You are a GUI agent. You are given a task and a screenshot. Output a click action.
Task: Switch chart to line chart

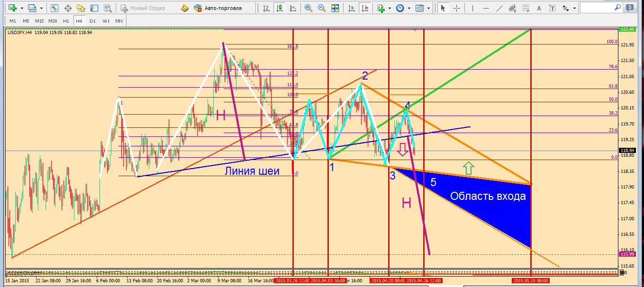tap(293, 8)
